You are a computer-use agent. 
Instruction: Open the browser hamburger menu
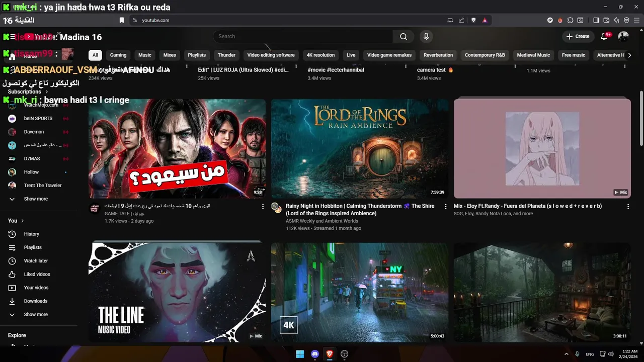tap(636, 20)
